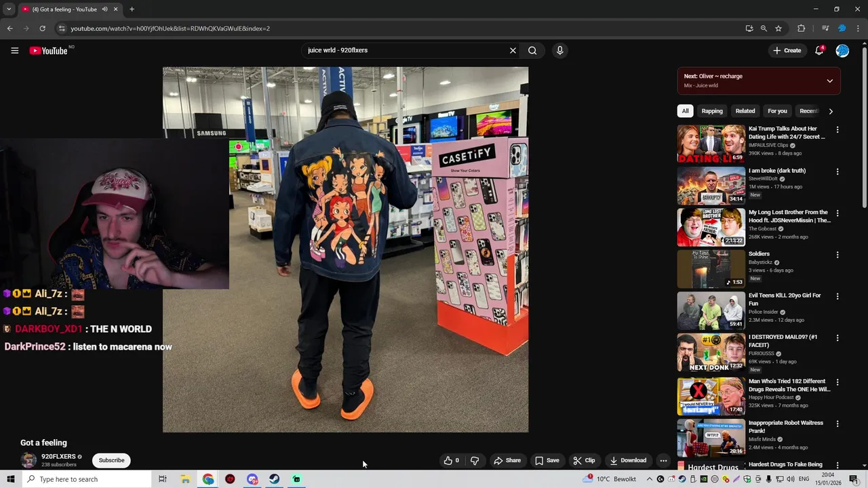This screenshot has width=868, height=488.
Task: Start voice search with the microphone
Action: (559, 50)
